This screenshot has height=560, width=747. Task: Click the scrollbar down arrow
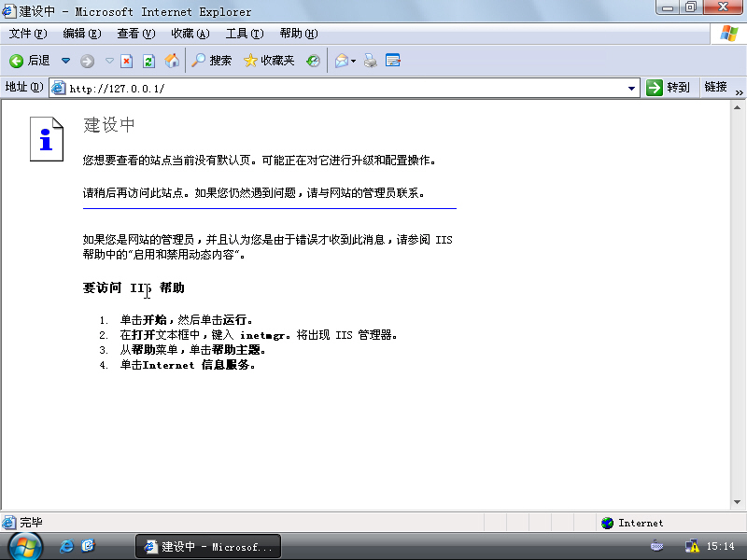[x=737, y=502]
